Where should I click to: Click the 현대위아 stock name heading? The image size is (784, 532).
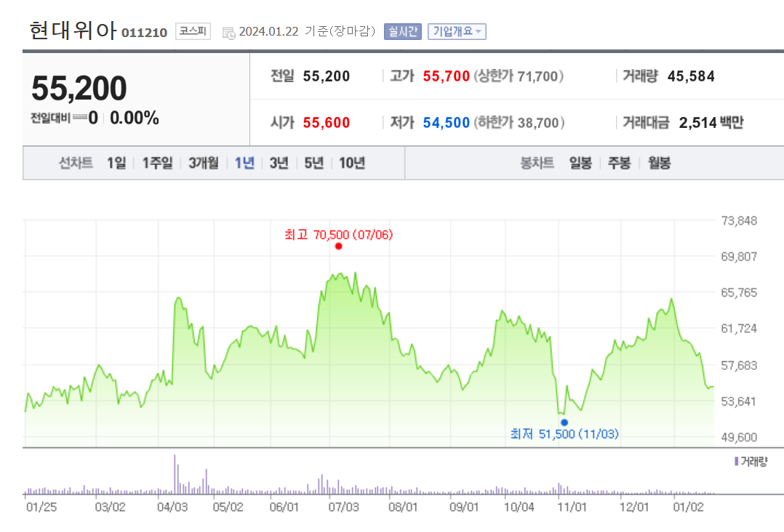tap(73, 31)
